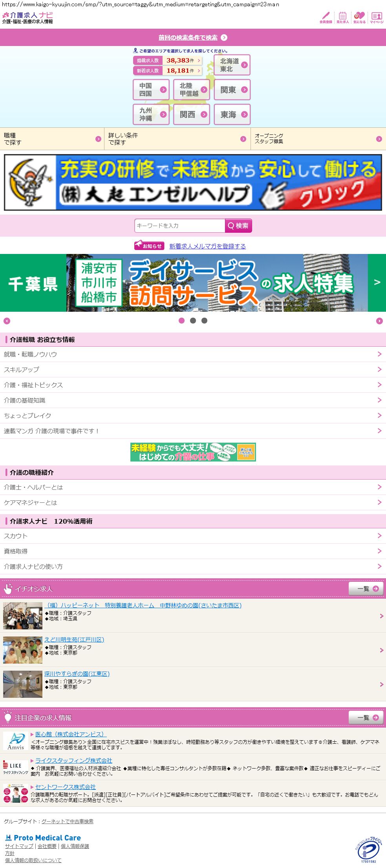Click the 会員登録 pen icon
Viewport: 386px width, 868px height.
[326, 17]
